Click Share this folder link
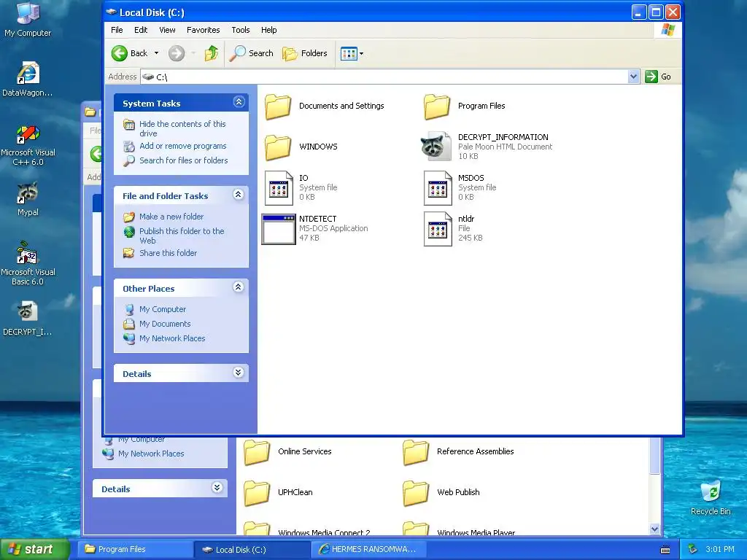747x560 pixels. 169,253
